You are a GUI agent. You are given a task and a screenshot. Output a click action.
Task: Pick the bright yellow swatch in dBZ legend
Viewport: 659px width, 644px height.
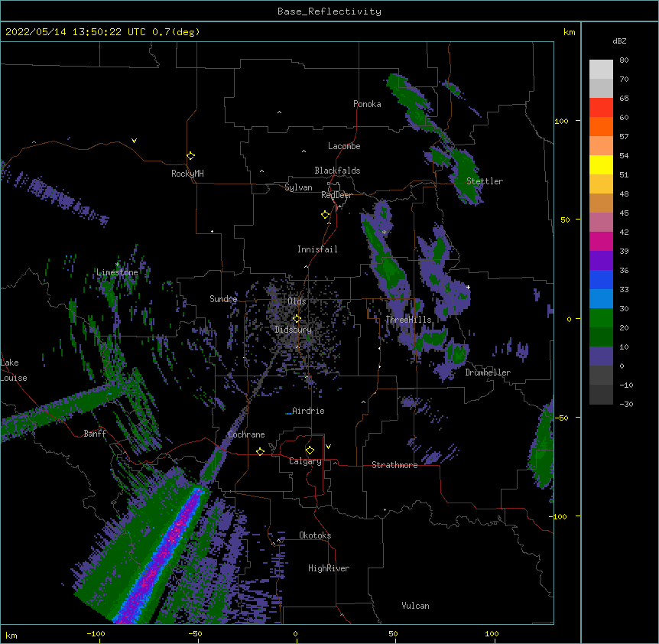[x=601, y=164]
